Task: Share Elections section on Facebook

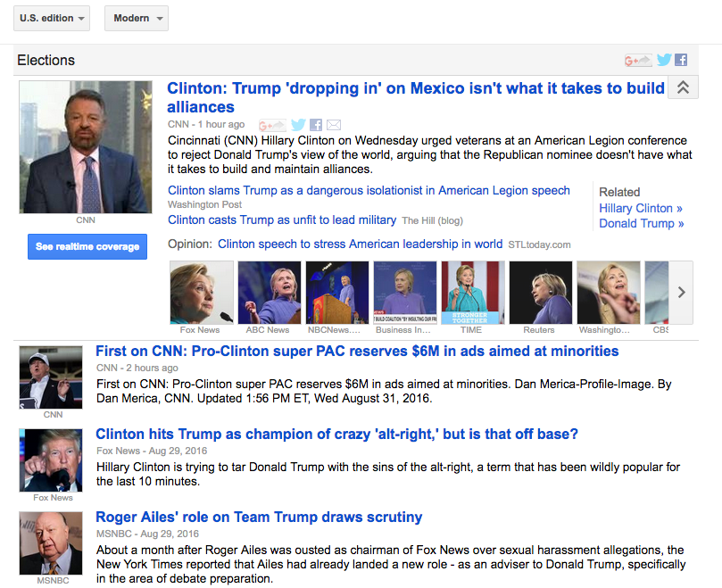Action: (681, 60)
